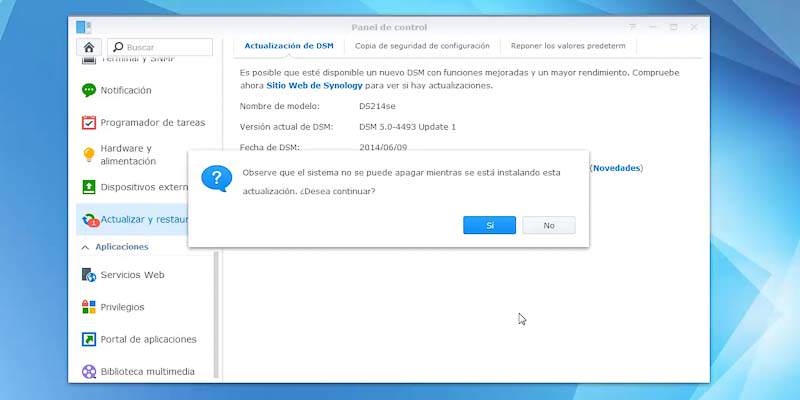Click the question mark dialog icon
This screenshot has width=800, height=400.
coord(216,178)
